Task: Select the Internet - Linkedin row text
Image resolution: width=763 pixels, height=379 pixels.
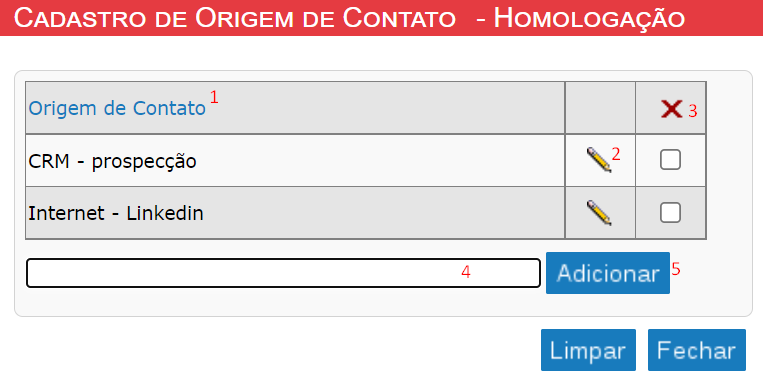Action: point(116,213)
